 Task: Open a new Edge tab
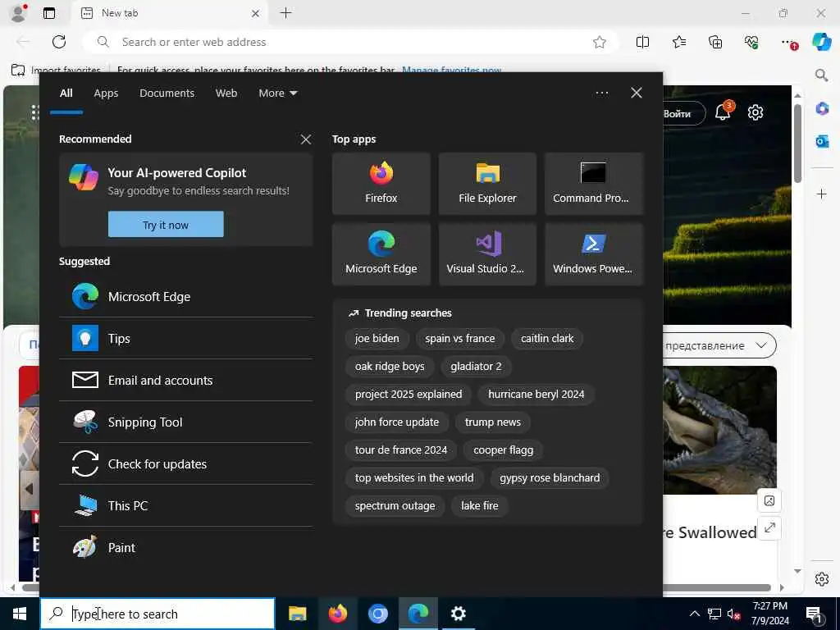click(x=285, y=13)
